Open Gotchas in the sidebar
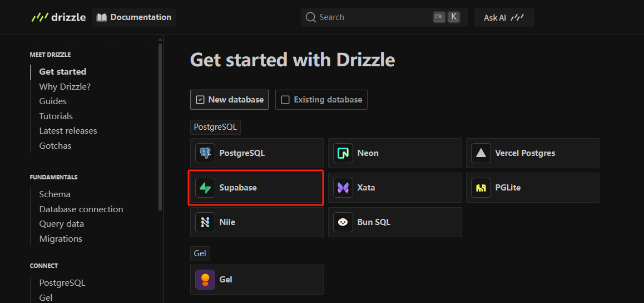Image resolution: width=644 pixels, height=303 pixels. pos(56,145)
